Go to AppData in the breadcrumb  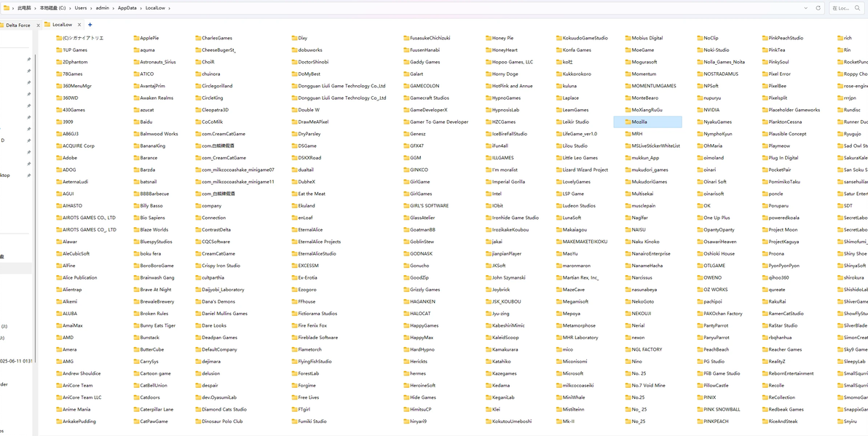[x=127, y=8]
